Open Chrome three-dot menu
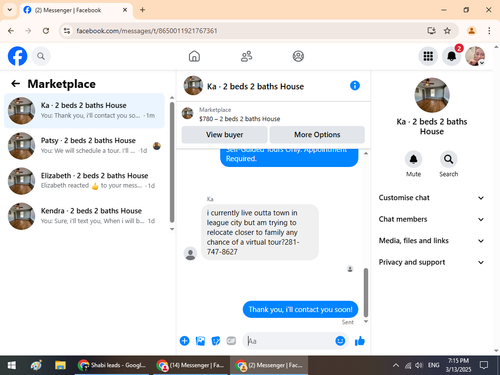This screenshot has width=500, height=375. point(489,31)
